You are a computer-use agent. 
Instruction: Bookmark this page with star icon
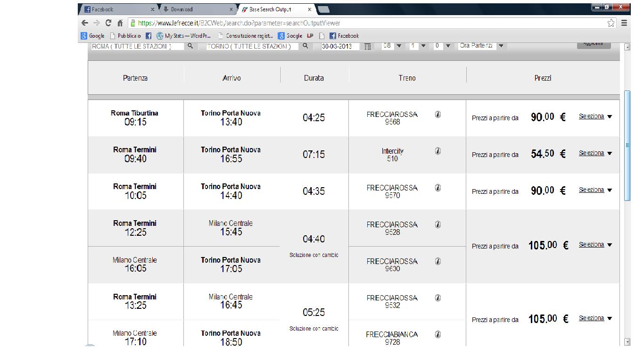[x=611, y=23]
